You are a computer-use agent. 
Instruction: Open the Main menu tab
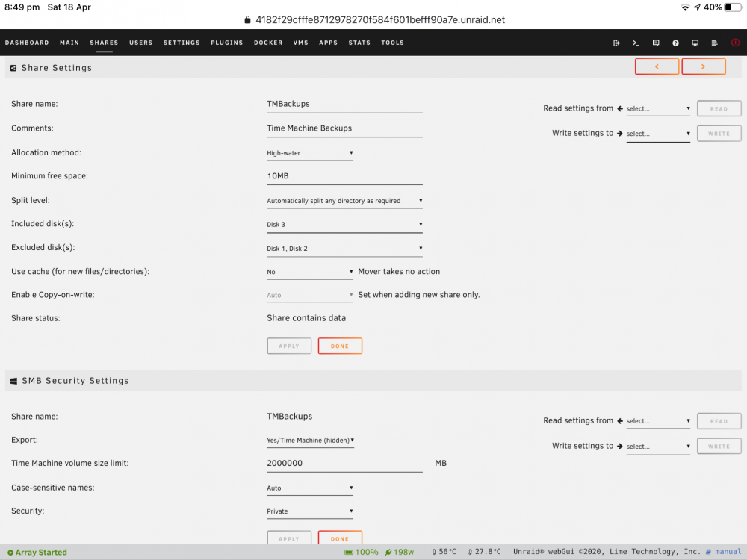[69, 43]
